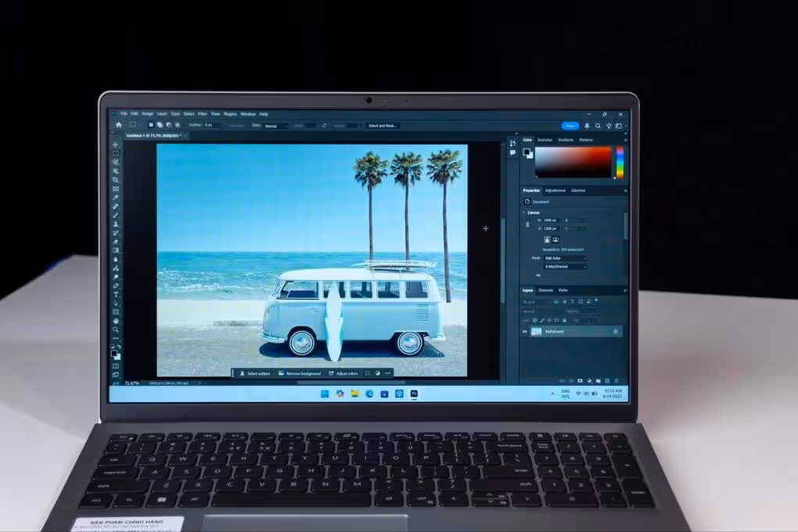Select the Move tool in the toolbar
The width and height of the screenshot is (798, 532).
116,145
